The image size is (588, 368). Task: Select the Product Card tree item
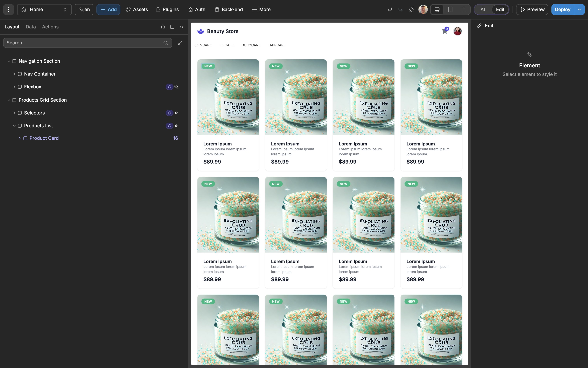coord(44,138)
